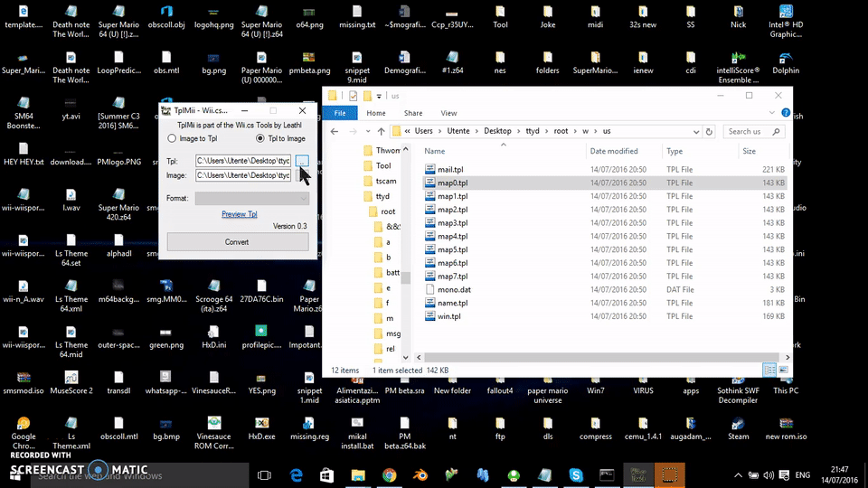This screenshot has width=868, height=488.
Task: Click the Explorer back arrow
Action: tap(335, 131)
